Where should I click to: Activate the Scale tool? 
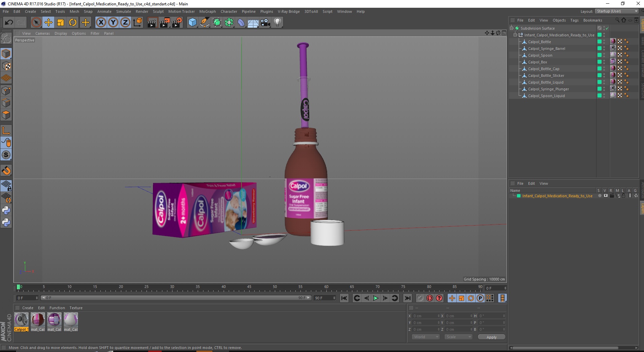pos(61,23)
